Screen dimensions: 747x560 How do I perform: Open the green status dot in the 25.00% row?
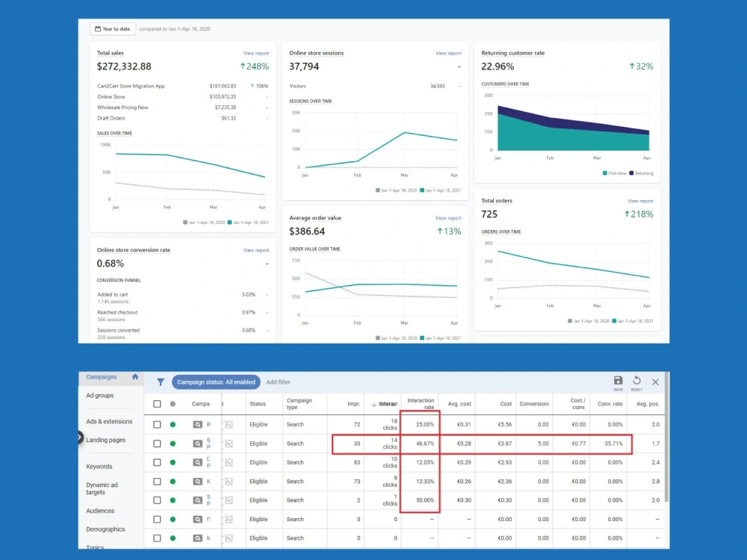pyautogui.click(x=173, y=424)
